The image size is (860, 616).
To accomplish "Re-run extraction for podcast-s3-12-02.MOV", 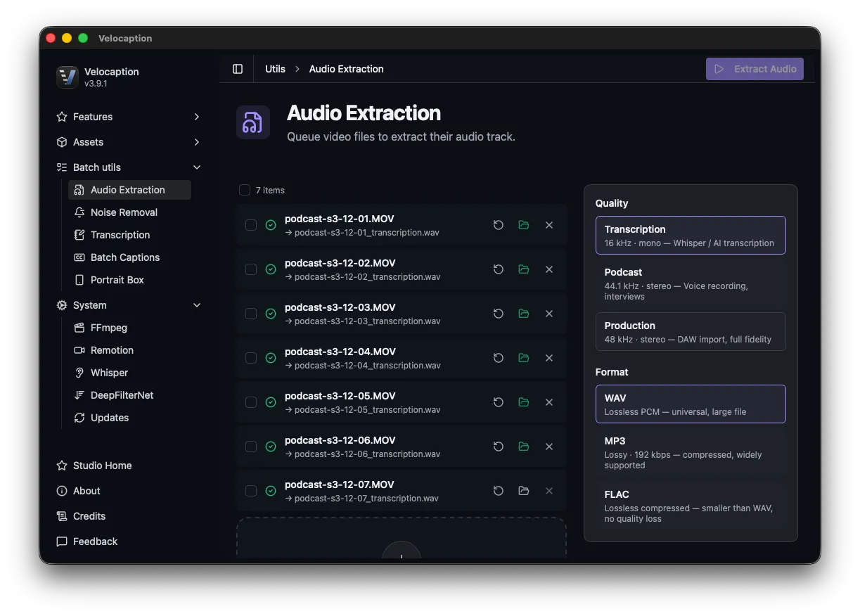I will tap(499, 269).
